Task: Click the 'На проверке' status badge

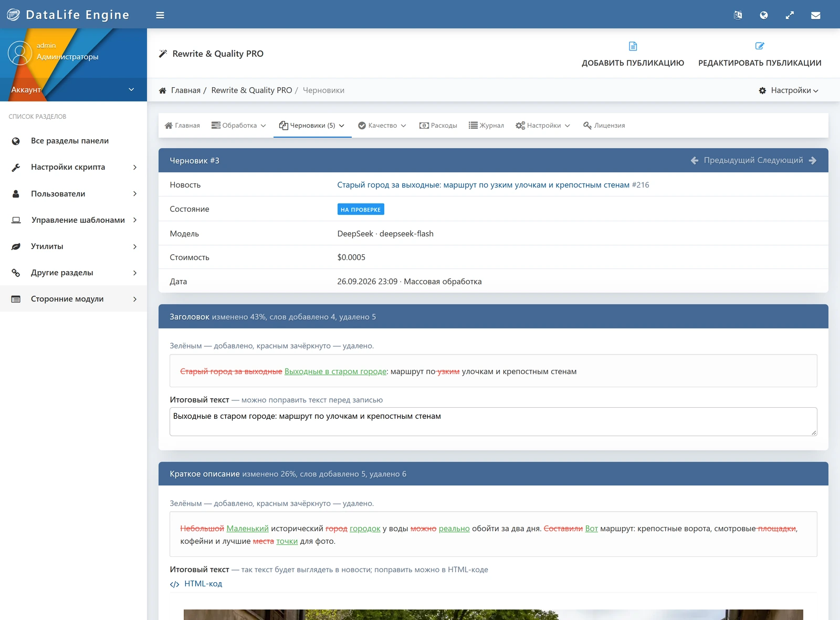Action: tap(361, 209)
